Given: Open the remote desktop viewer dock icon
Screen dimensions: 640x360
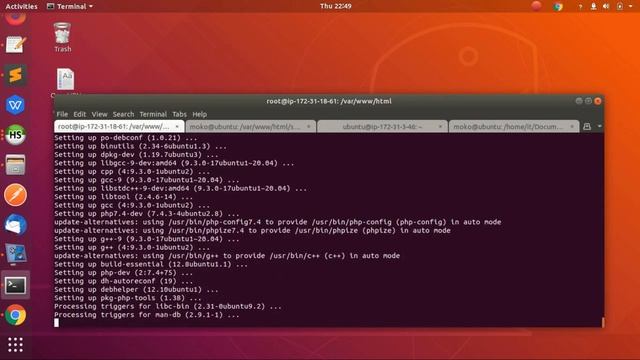Looking at the screenshot, I should pos(16,255).
